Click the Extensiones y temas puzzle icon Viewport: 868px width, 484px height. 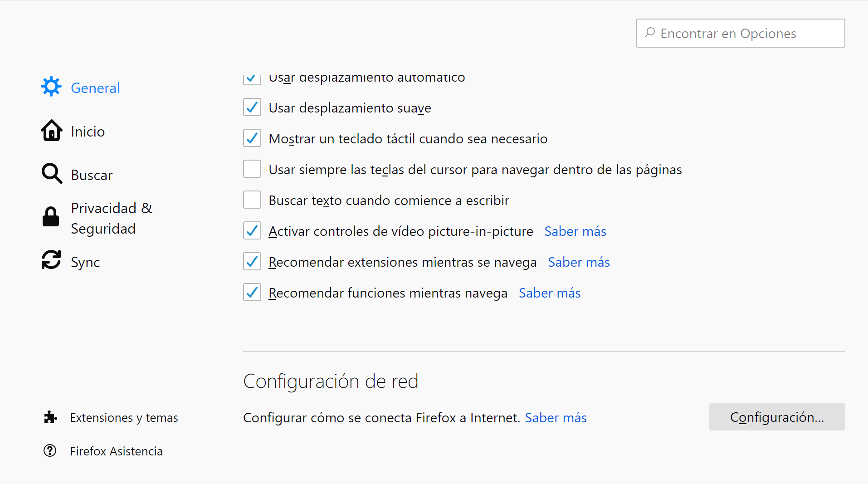pos(50,417)
